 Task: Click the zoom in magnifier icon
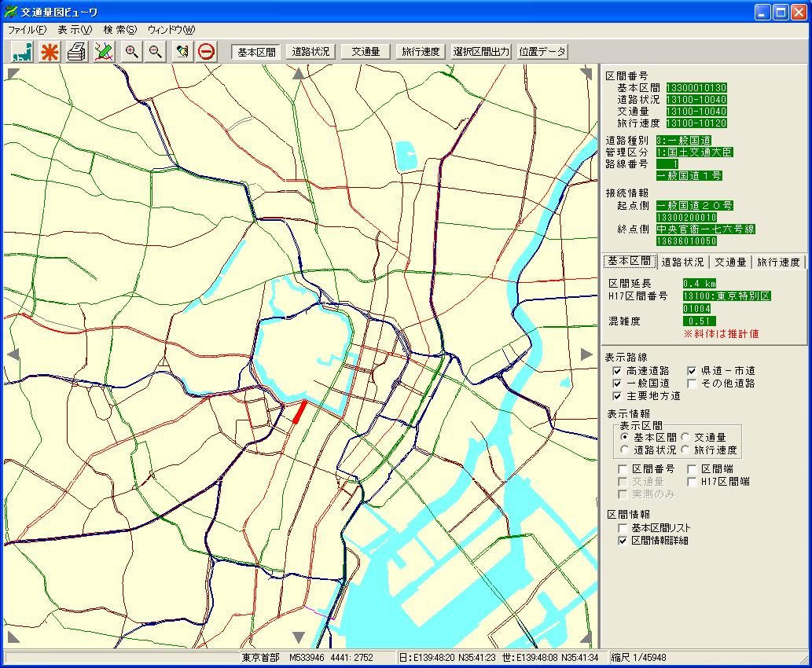coord(131,52)
